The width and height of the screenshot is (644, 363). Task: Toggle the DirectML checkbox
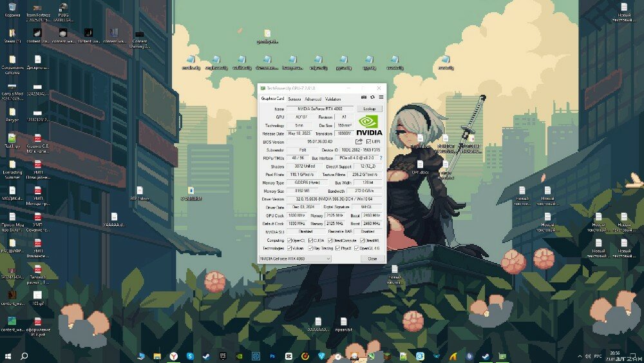362,240
